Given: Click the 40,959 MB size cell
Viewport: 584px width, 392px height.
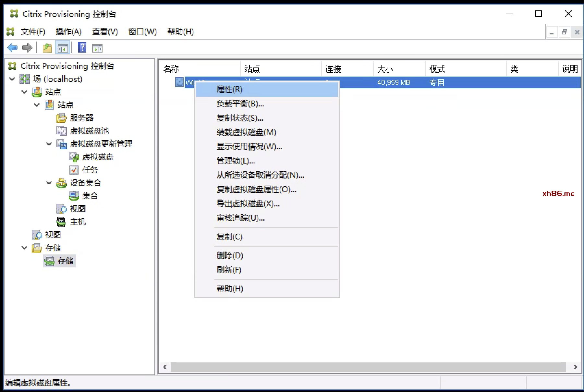Looking at the screenshot, I should coord(394,82).
